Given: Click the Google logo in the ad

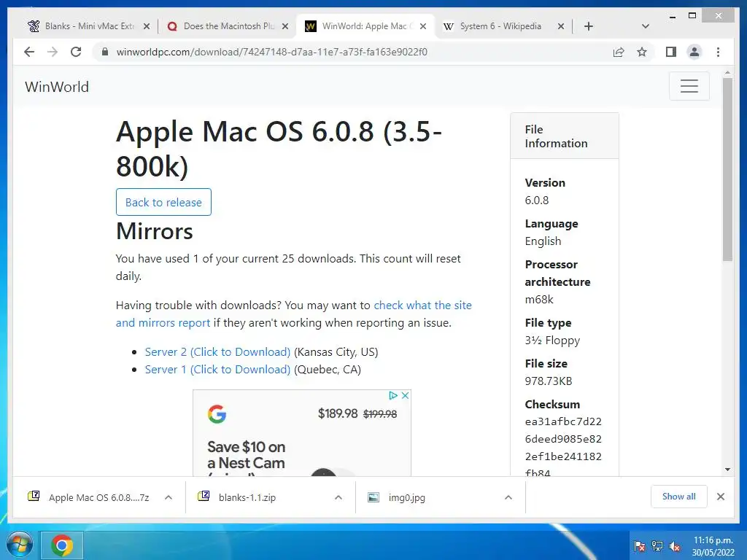Looking at the screenshot, I should pos(217,414).
